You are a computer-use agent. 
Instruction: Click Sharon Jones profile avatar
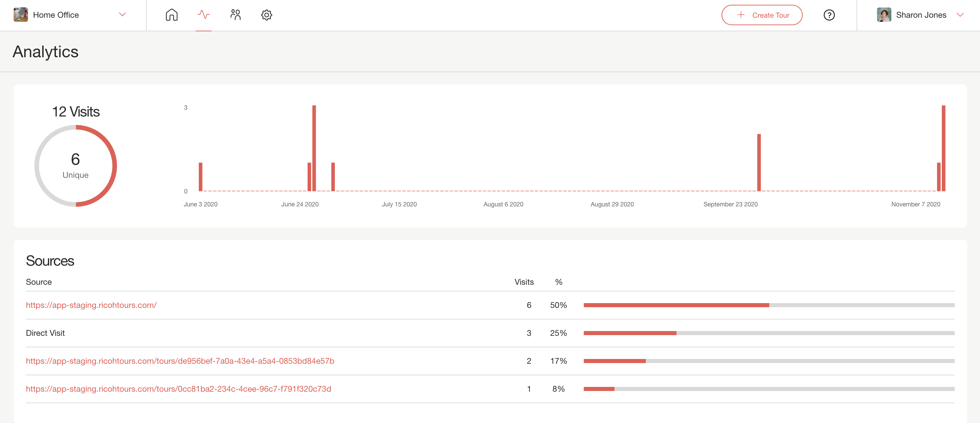pos(884,15)
